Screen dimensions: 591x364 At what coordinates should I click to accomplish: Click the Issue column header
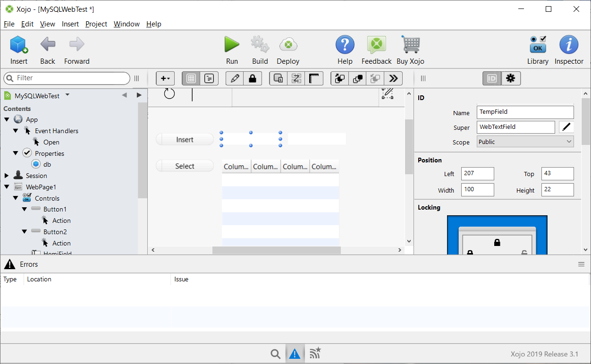click(x=181, y=279)
